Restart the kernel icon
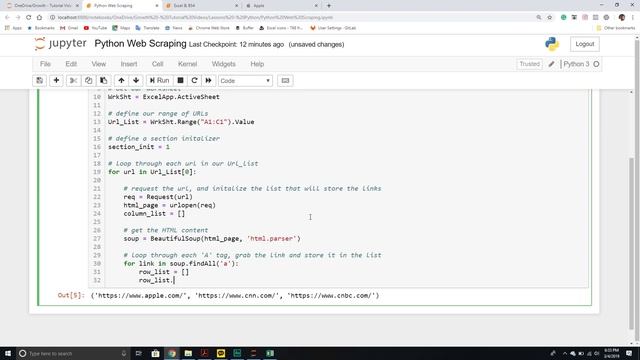 (194, 80)
